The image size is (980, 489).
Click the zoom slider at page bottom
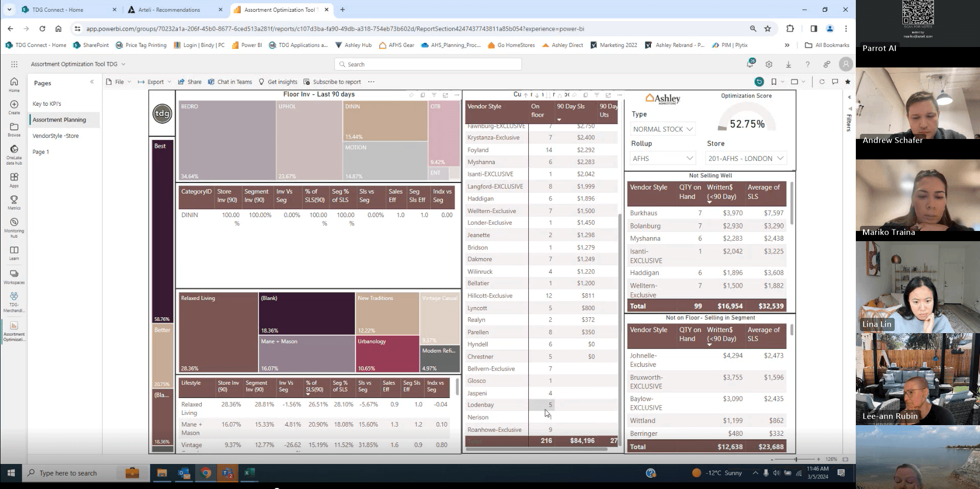pyautogui.click(x=796, y=459)
